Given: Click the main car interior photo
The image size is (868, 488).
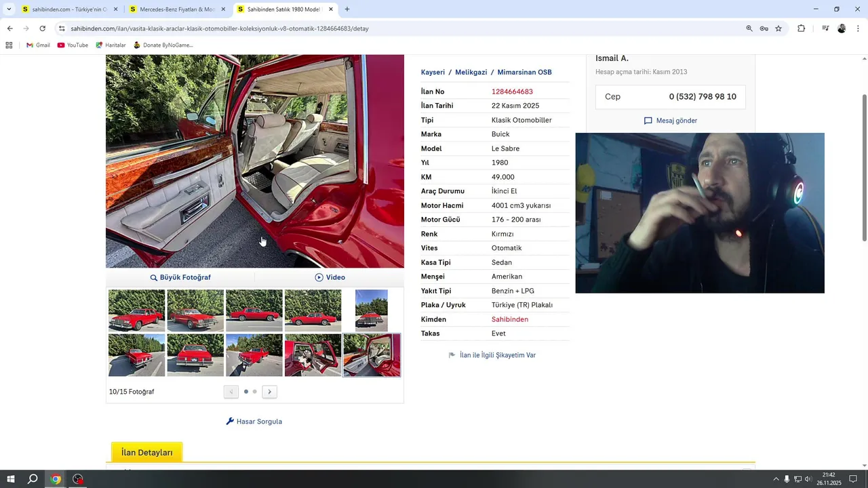Looking at the screenshot, I should coord(255,161).
